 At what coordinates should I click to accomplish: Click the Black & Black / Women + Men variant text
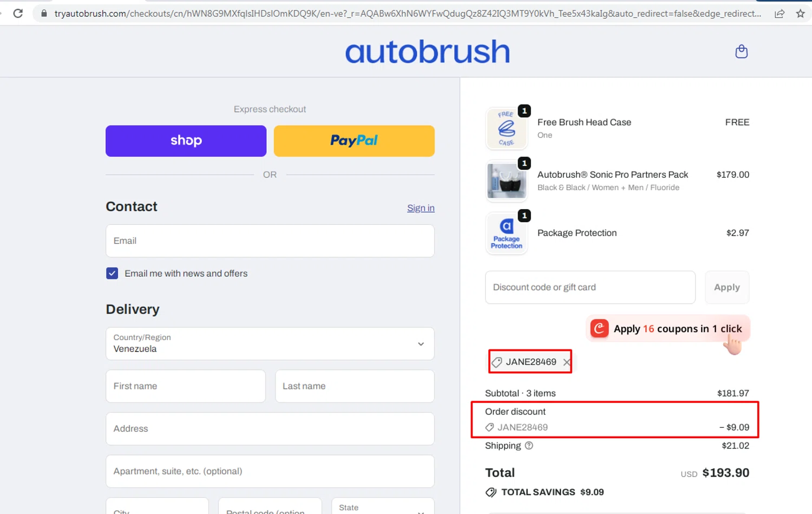[x=608, y=187]
